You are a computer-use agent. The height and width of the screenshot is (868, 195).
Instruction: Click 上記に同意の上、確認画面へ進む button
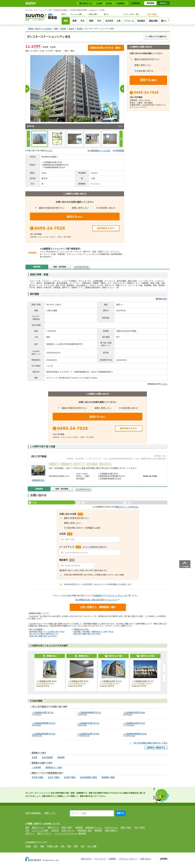[97, 607]
